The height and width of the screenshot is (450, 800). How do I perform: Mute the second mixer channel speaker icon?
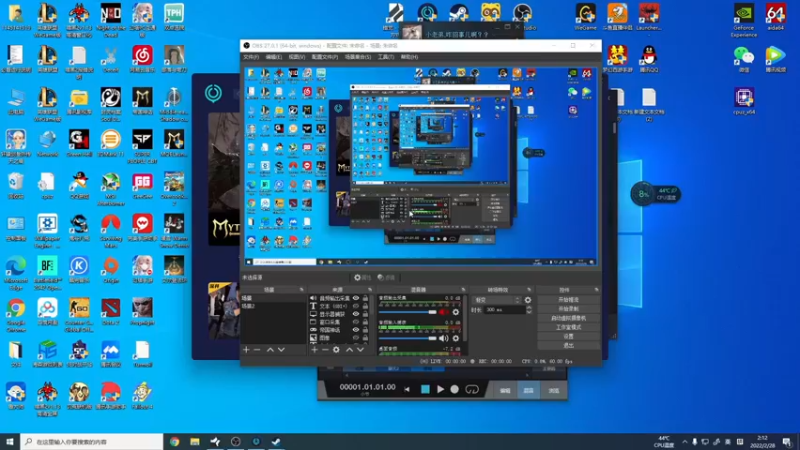[x=444, y=338]
